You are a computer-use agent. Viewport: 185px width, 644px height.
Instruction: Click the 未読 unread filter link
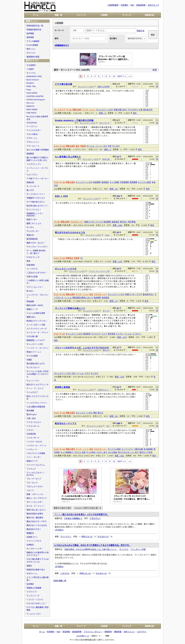pyautogui.click(x=155, y=70)
